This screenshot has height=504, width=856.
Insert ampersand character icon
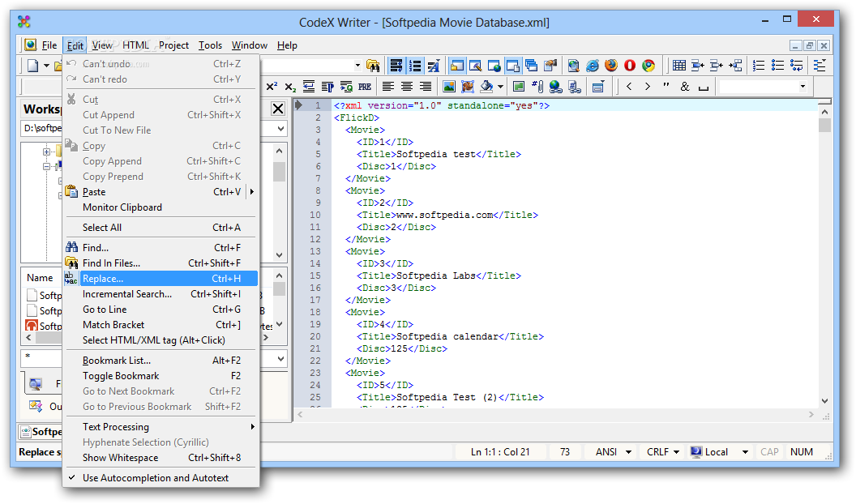click(685, 86)
